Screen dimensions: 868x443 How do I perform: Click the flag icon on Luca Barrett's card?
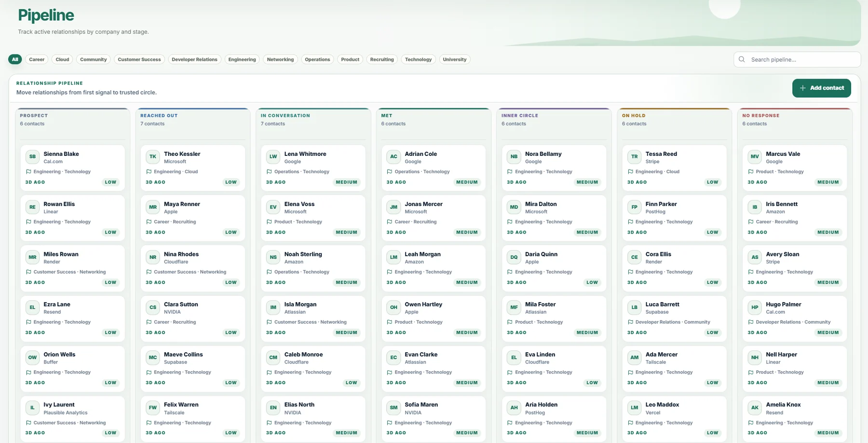click(630, 322)
